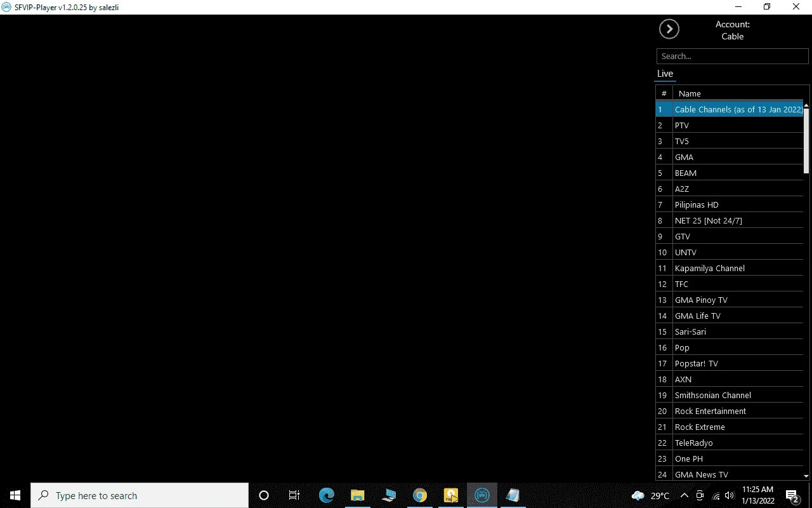
Task: Select the GTV channel
Action: [x=730, y=236]
